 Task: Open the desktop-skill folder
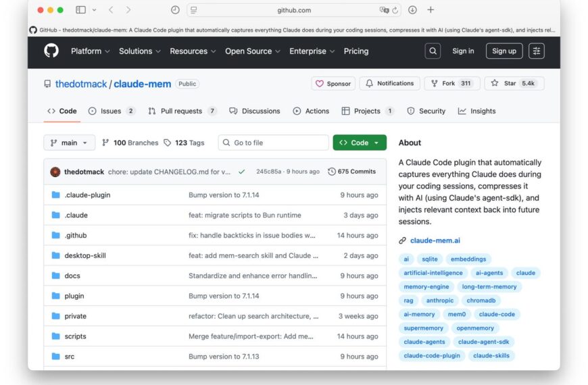pos(85,255)
